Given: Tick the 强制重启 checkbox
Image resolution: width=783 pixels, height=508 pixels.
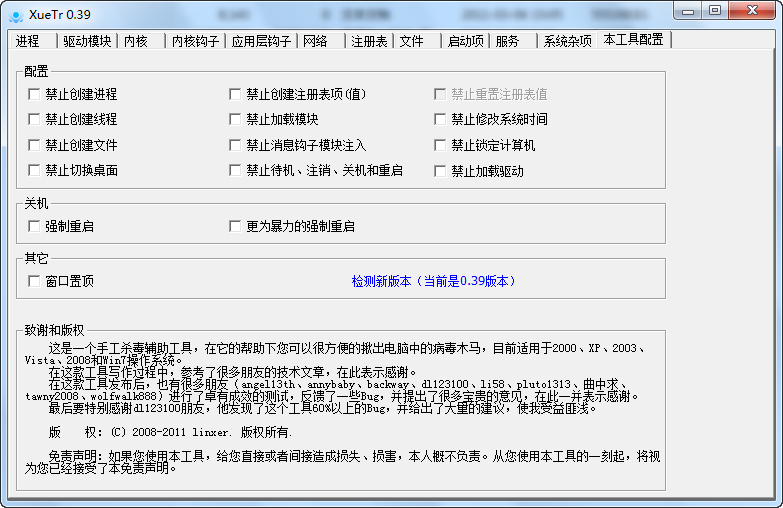Looking at the screenshot, I should pos(34,226).
